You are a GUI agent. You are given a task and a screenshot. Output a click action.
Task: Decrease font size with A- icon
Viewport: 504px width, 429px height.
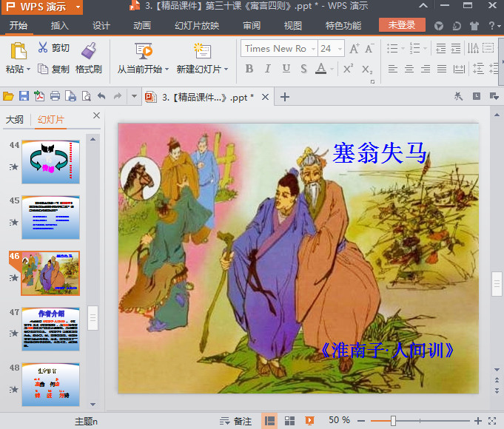point(369,49)
